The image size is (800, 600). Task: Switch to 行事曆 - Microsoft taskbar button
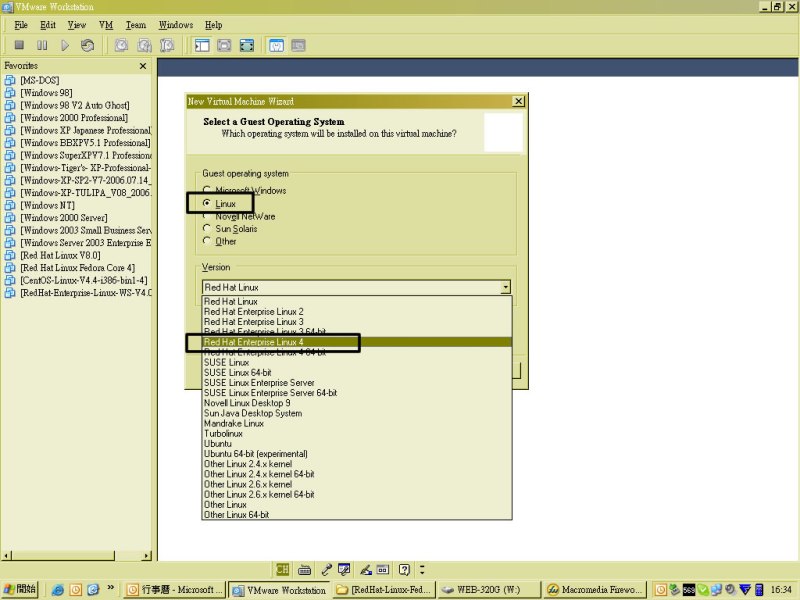(x=174, y=590)
